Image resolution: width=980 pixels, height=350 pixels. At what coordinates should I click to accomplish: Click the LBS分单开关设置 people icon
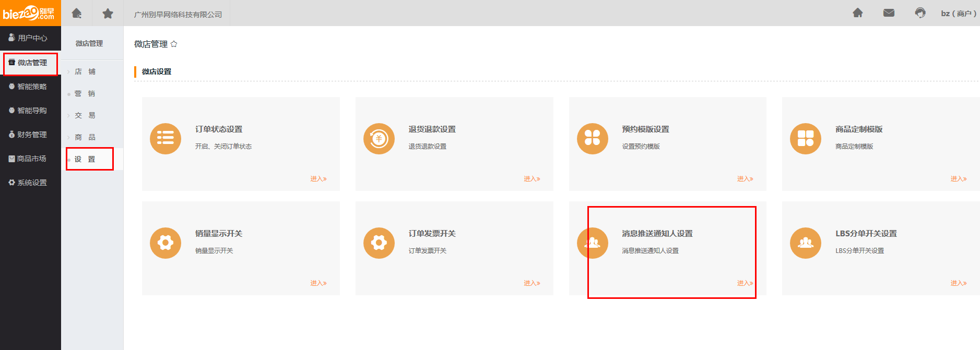click(x=805, y=243)
